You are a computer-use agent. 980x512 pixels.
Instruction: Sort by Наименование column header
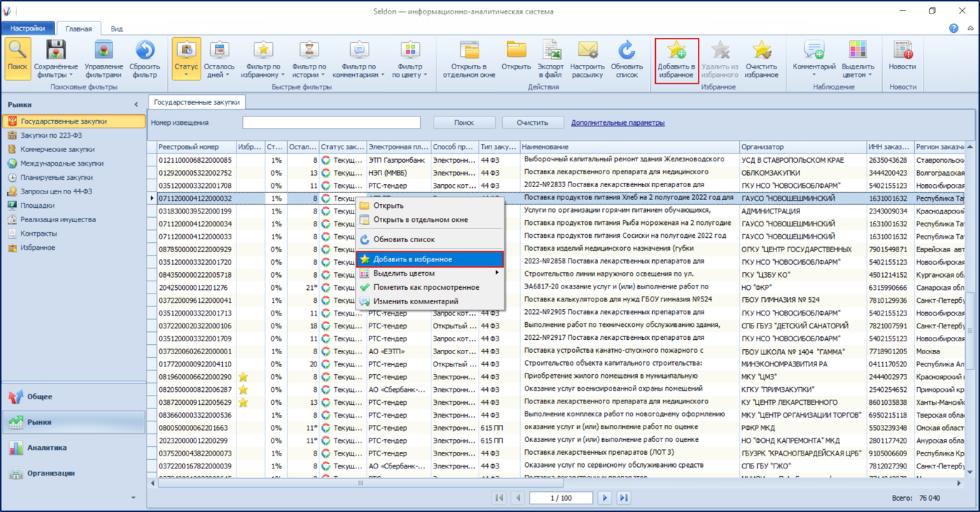[x=629, y=146]
